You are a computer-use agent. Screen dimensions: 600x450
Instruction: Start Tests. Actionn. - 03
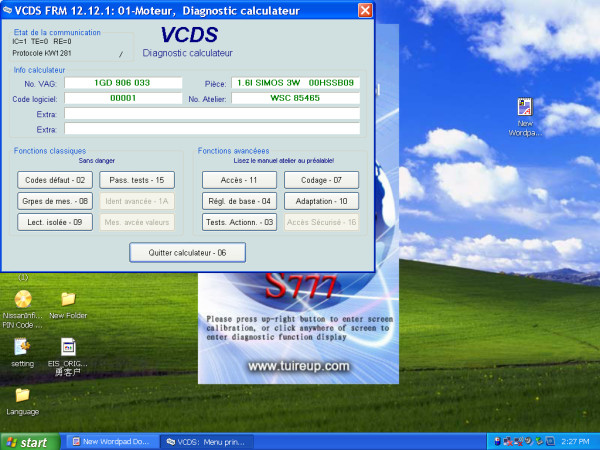[239, 222]
